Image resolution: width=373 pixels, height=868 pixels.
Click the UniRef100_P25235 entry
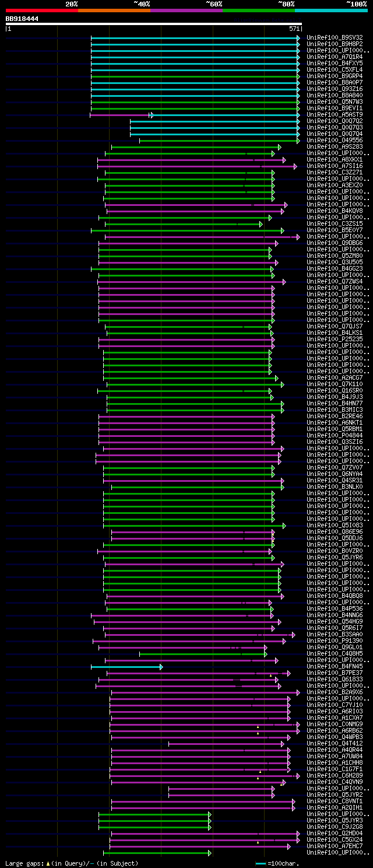click(x=335, y=339)
